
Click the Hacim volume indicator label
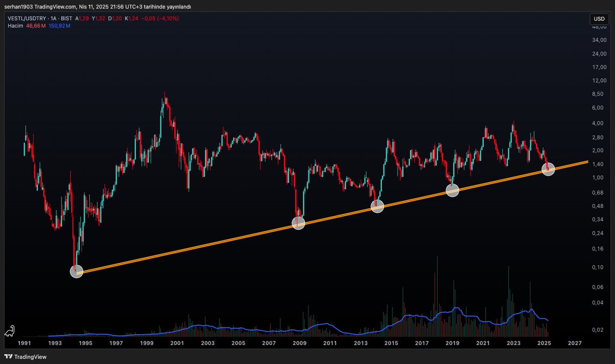(x=15, y=25)
